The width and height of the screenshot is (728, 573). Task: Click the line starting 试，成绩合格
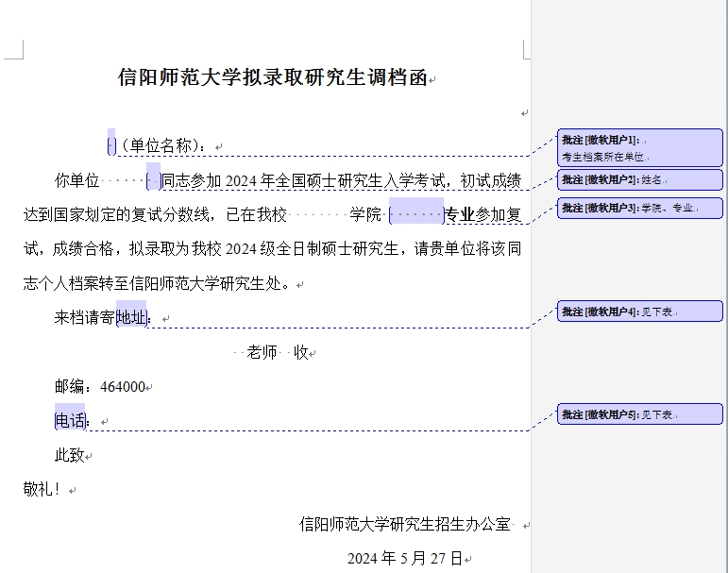[273, 249]
